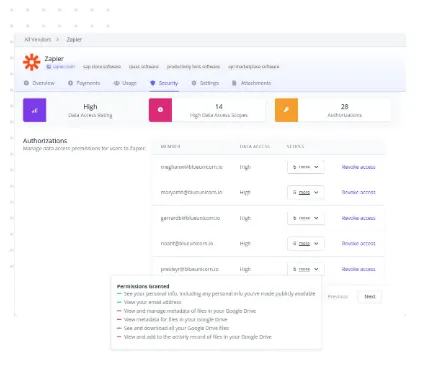Click the Zapier orange logo icon

point(32,62)
